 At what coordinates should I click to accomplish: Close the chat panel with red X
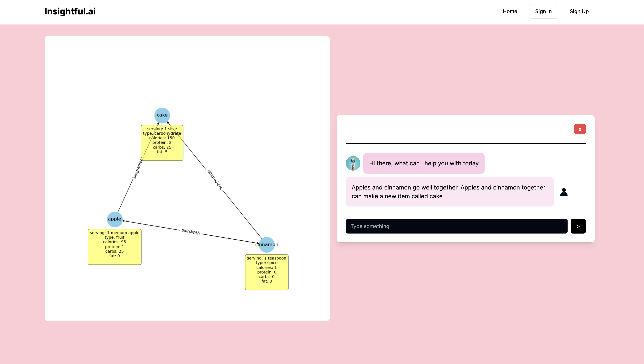580,129
